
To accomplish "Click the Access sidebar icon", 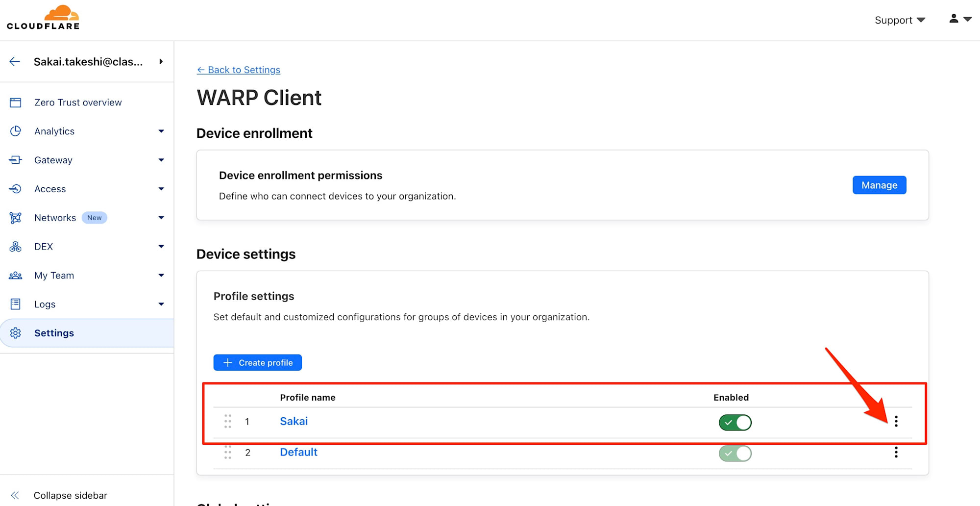I will pyautogui.click(x=16, y=189).
